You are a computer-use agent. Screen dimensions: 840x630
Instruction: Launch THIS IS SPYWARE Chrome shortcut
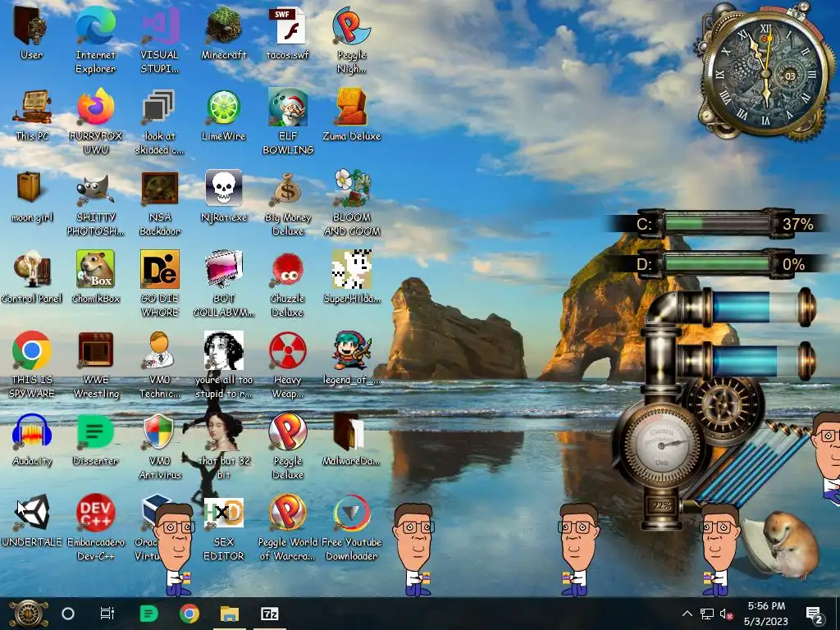(x=31, y=364)
